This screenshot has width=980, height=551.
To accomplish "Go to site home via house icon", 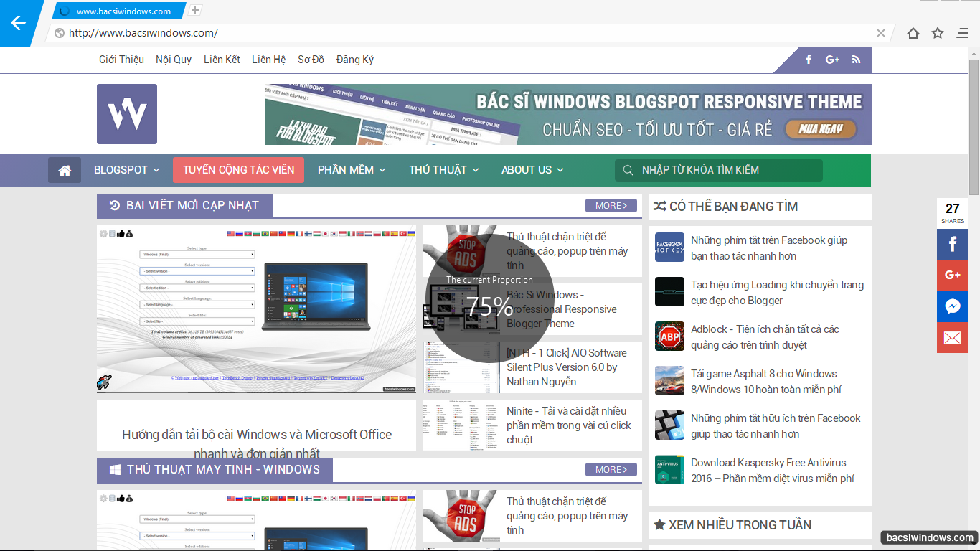I will (x=65, y=170).
